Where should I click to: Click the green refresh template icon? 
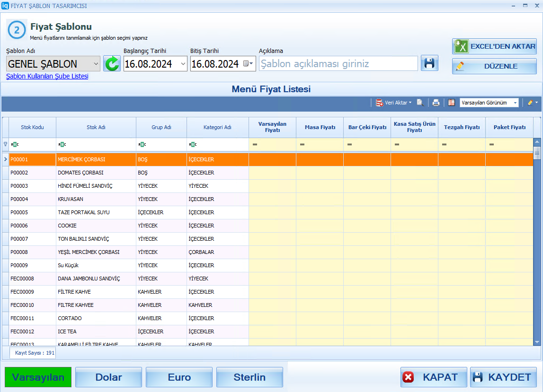(112, 64)
